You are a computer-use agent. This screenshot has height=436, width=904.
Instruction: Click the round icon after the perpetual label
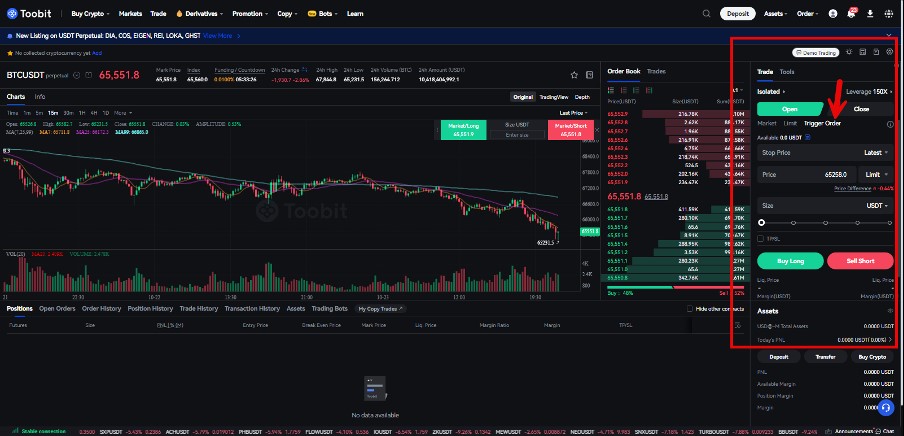point(77,75)
